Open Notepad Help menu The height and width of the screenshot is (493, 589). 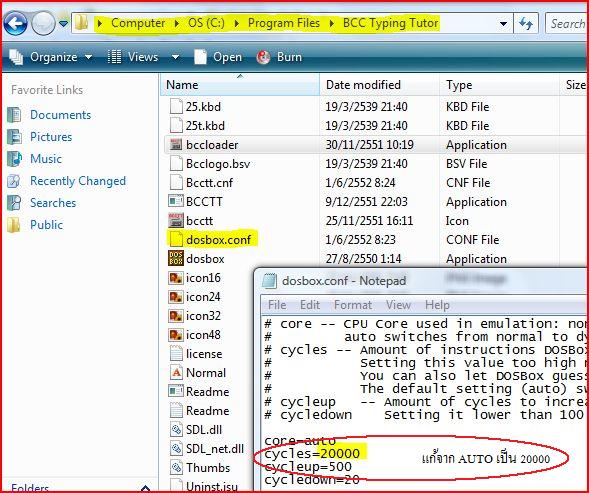click(437, 305)
